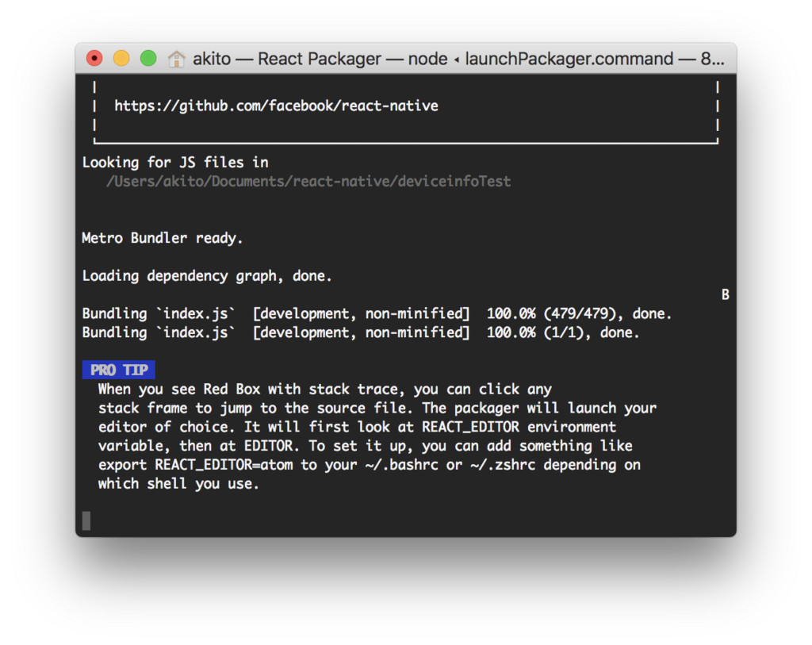Click 'export REACT_EDITOR=atom' text
Image resolution: width=812 pixels, height=645 pixels.
[x=195, y=465]
